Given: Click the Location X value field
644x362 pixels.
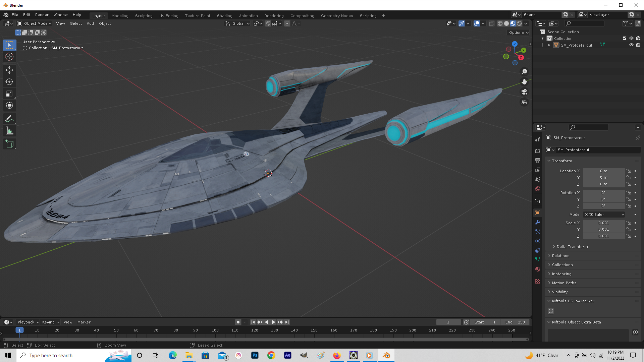Looking at the screenshot, I should click(604, 171).
